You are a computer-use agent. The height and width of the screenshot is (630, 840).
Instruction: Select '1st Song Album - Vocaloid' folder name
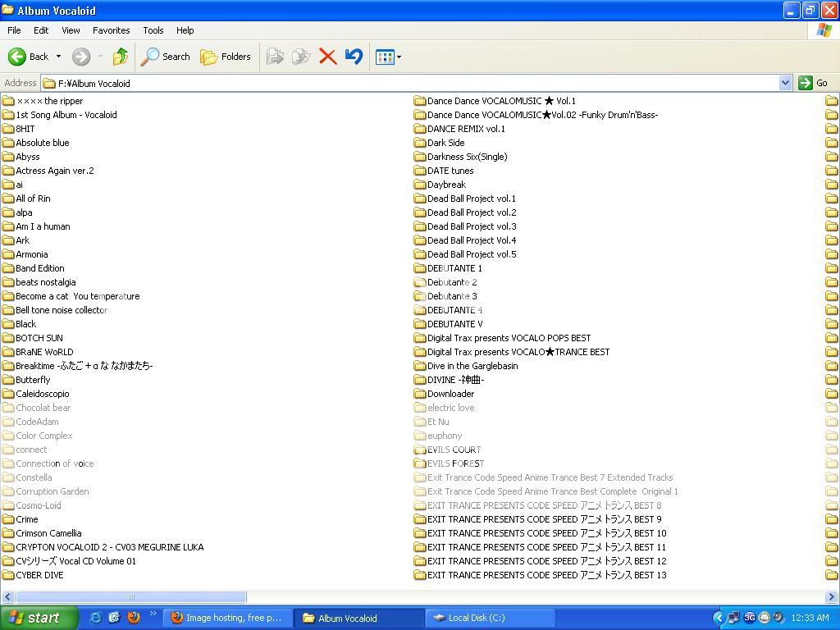pyautogui.click(x=66, y=115)
